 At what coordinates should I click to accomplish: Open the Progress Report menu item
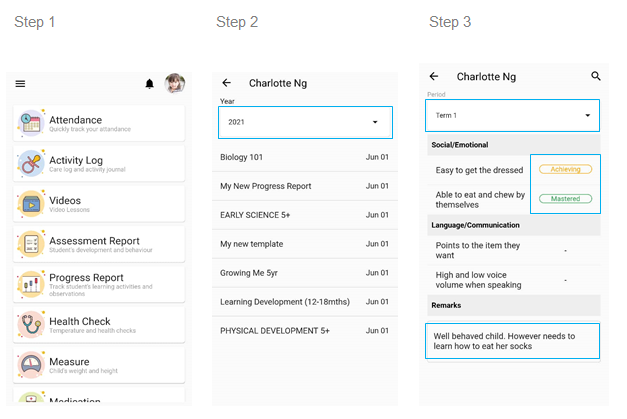coord(100,283)
